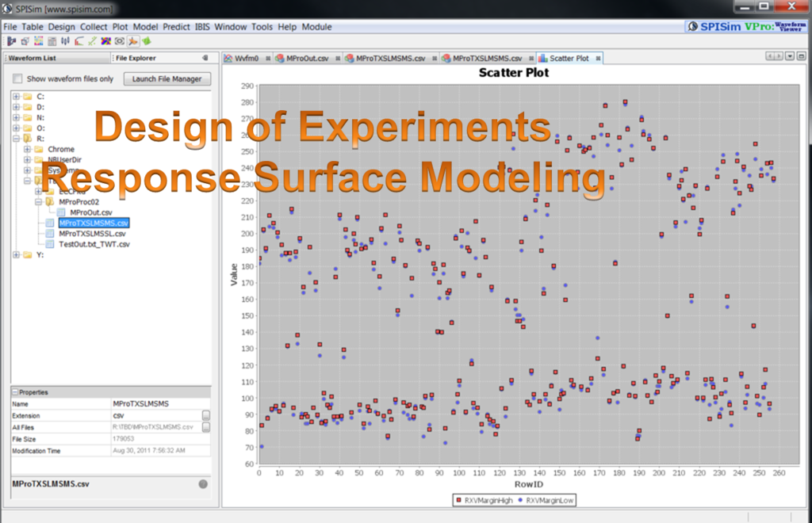Enable Show waveform files only checkbox
812x523 pixels.
tap(17, 79)
